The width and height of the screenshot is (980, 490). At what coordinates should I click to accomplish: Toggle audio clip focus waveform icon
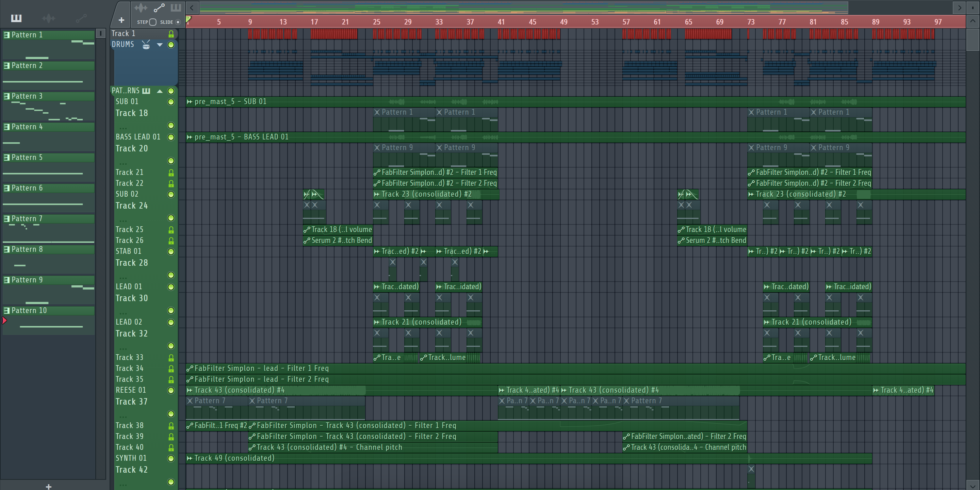141,7
